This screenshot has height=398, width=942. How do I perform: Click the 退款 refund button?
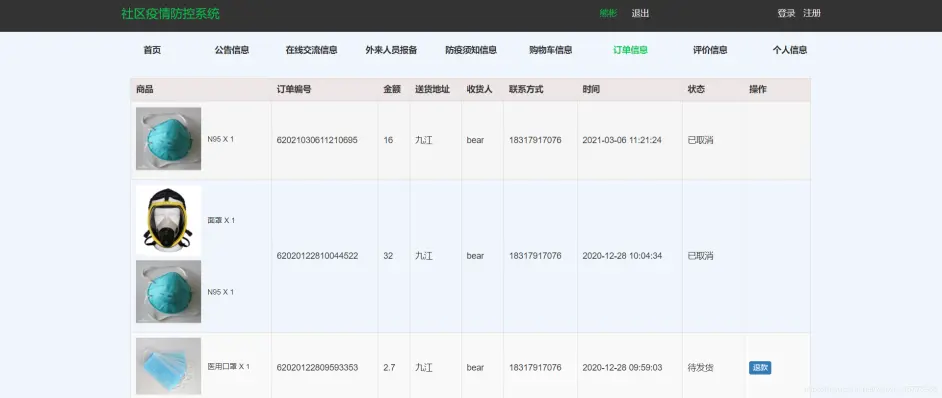760,367
